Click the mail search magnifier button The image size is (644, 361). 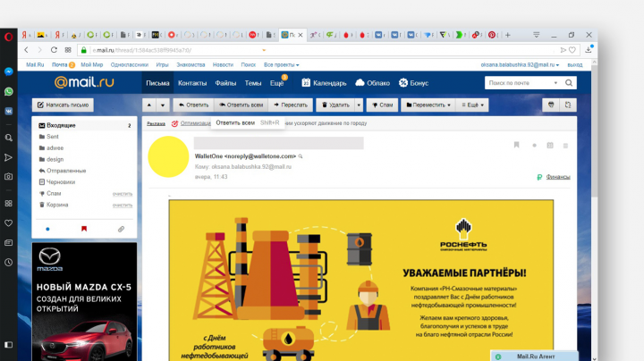(x=569, y=83)
